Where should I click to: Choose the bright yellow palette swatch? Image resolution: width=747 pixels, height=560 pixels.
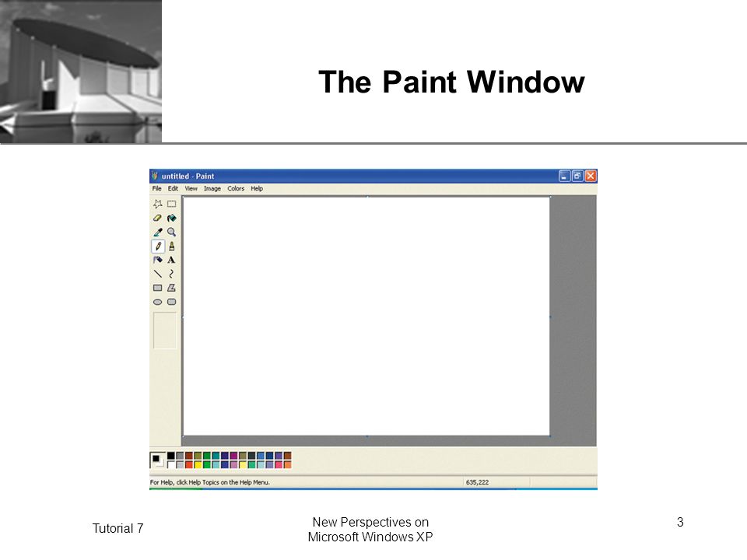pos(198,464)
